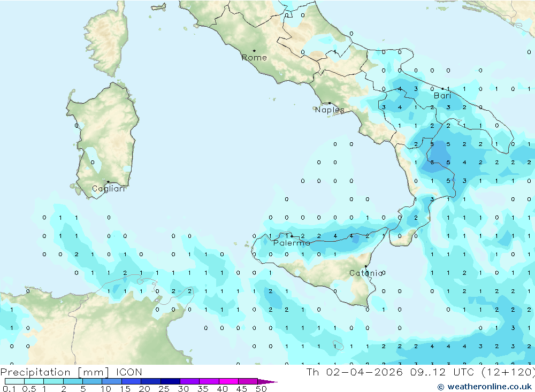Click the 15–20 mm blue legend swatch

[x=132, y=381]
